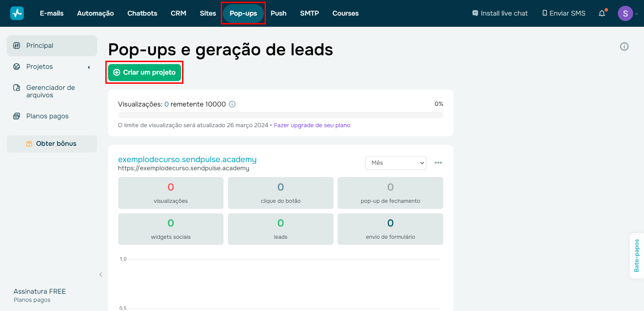
Task: Expand the Projetos submenu arrow
Action: coord(89,67)
